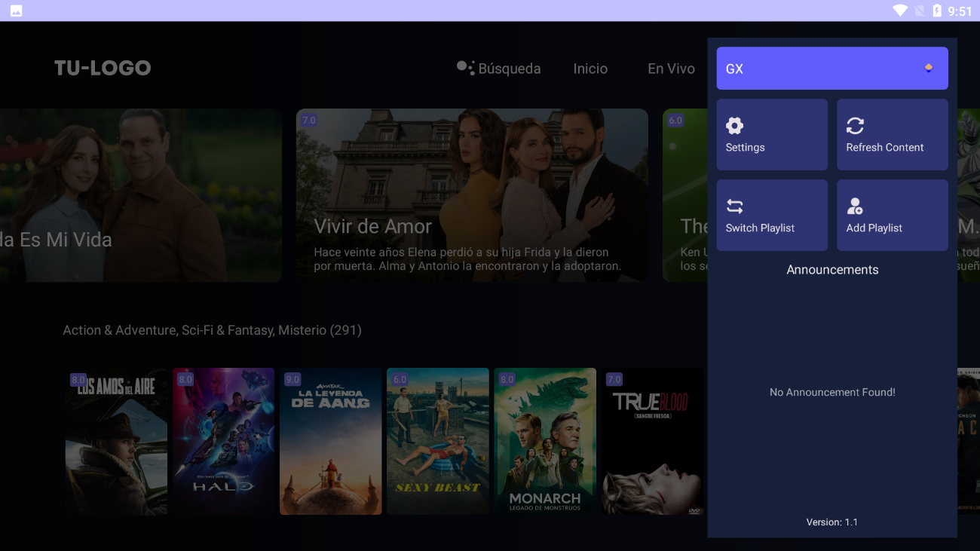Image resolution: width=980 pixels, height=551 pixels.
Task: Switch to the En Vivo tab
Action: click(x=671, y=69)
